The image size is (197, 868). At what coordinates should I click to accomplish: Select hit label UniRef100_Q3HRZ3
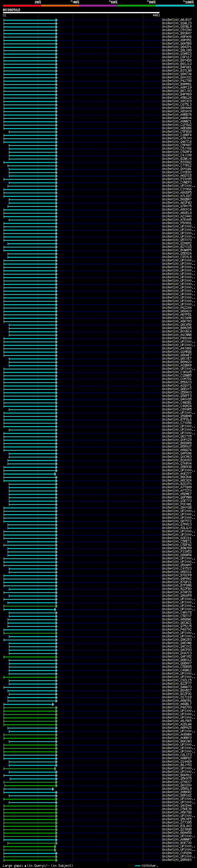177,54
